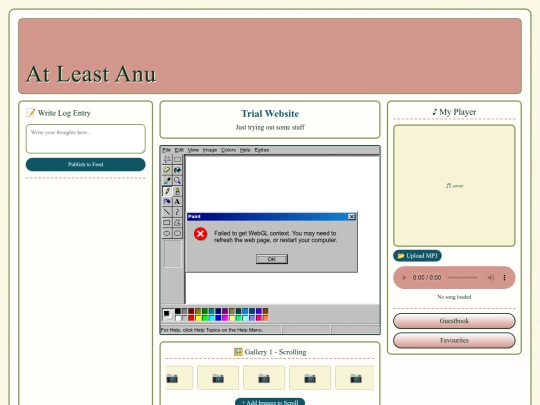Select the Brush tool in Paint
The image size is (540, 405).
[177, 191]
